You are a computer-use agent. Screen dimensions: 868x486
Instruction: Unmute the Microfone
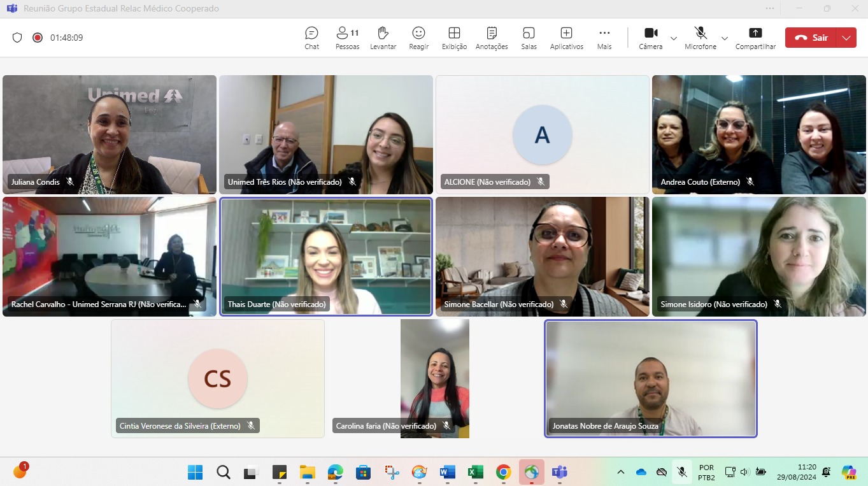coord(700,38)
